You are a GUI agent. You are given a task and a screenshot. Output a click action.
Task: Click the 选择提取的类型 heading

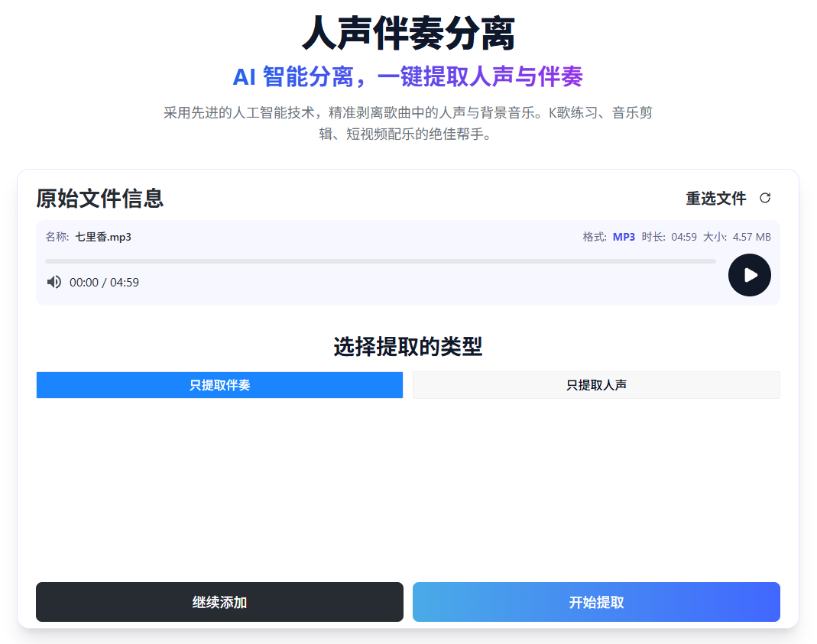pyautogui.click(x=408, y=346)
